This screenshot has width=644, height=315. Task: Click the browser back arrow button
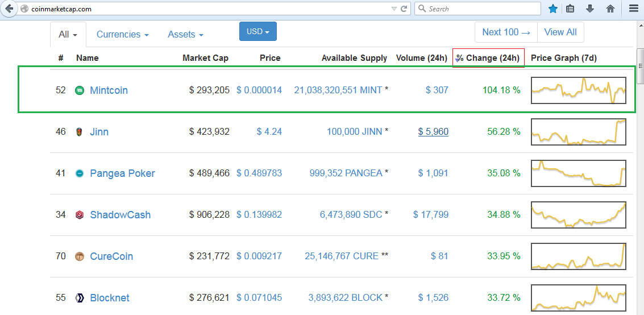[9, 9]
